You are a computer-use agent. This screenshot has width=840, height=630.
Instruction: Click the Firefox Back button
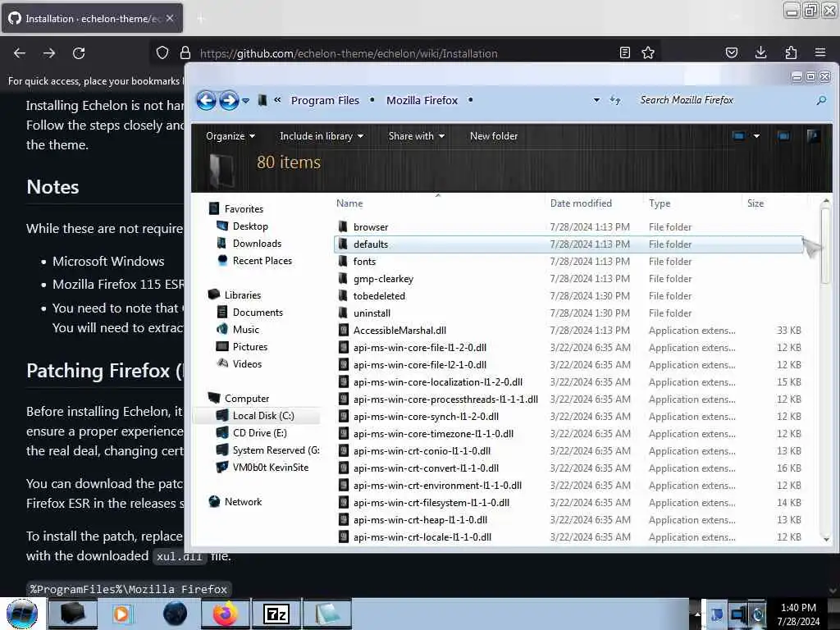(x=20, y=53)
